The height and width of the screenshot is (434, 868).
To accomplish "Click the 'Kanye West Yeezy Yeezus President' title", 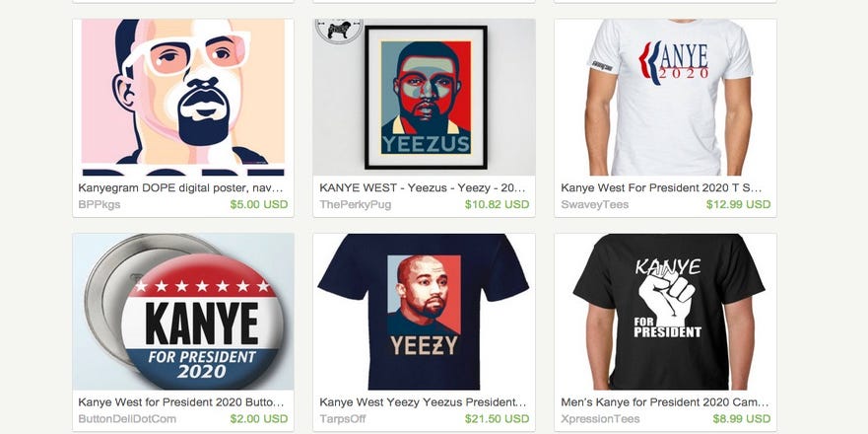I will 423,402.
